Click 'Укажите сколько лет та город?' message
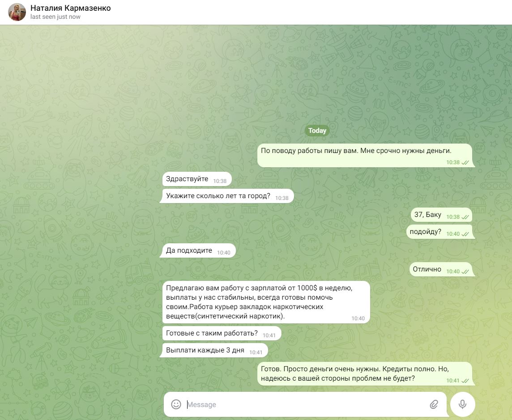Screen dimensions: 512x420 tap(228, 196)
